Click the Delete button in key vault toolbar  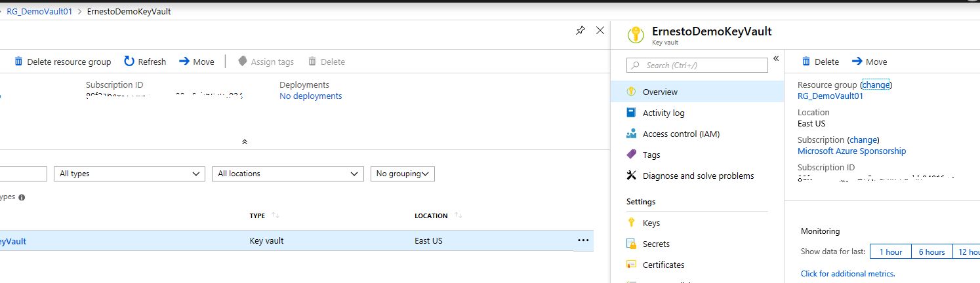(821, 62)
